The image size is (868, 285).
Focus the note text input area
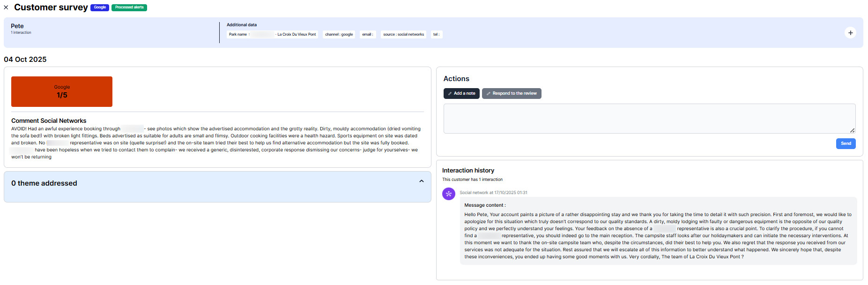point(649,119)
